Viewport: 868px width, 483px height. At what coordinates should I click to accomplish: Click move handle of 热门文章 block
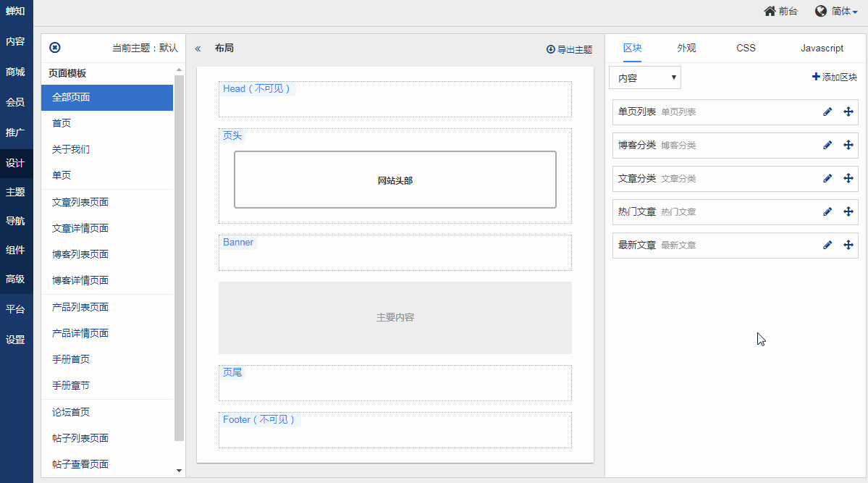[x=848, y=212]
